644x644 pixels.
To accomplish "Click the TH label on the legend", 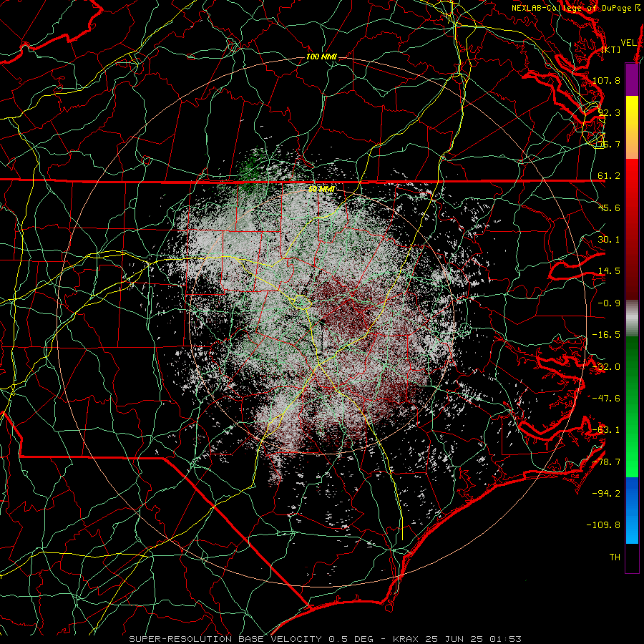I will pos(615,557).
